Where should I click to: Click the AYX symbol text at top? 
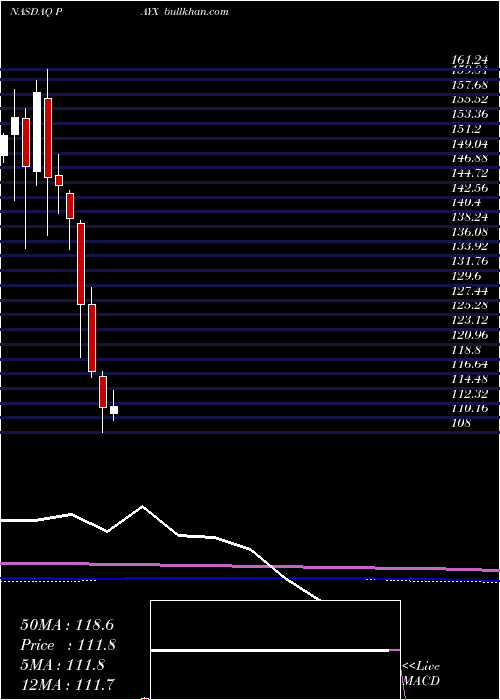tap(150, 12)
